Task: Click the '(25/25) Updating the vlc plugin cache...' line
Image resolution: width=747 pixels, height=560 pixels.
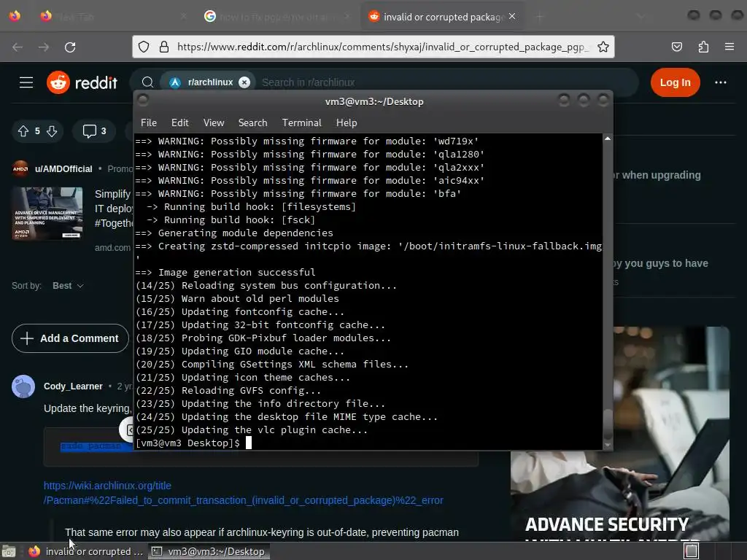Action: [252, 430]
